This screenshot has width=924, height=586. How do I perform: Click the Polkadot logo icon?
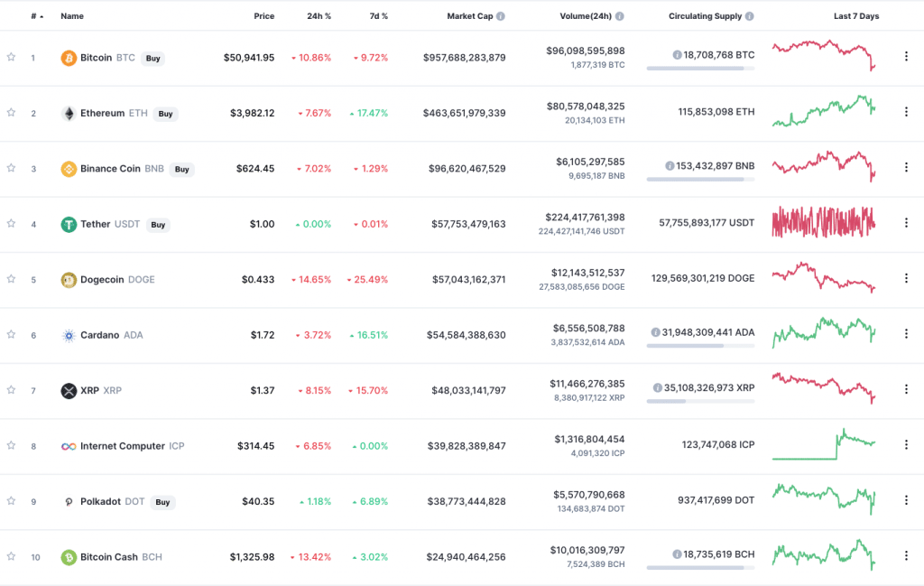pyautogui.click(x=69, y=502)
